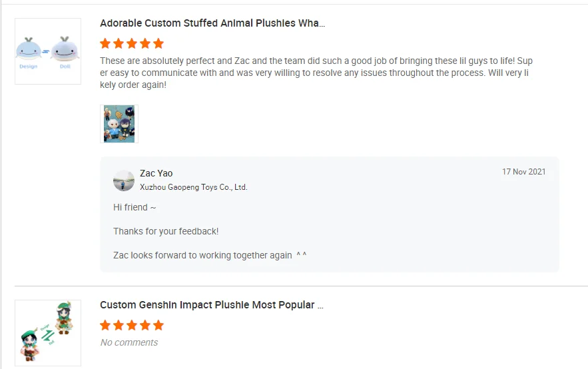Enlarge the customer's plush dolls review photo
This screenshot has height=369, width=588.
[119, 124]
